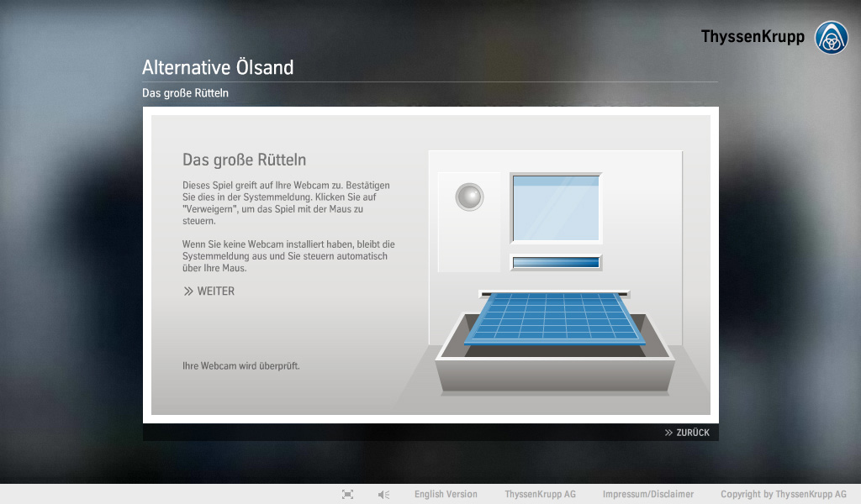Mute sound with the speaker icon
The image size is (861, 504).
point(383,495)
